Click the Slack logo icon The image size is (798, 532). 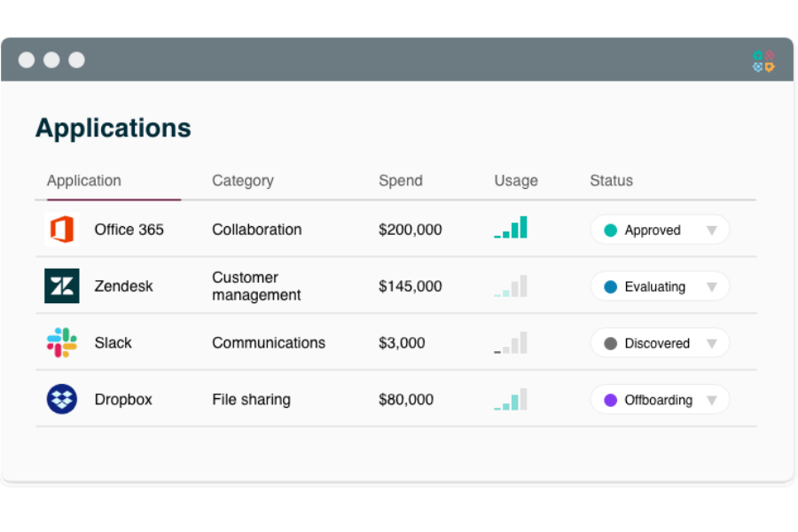tap(61, 343)
